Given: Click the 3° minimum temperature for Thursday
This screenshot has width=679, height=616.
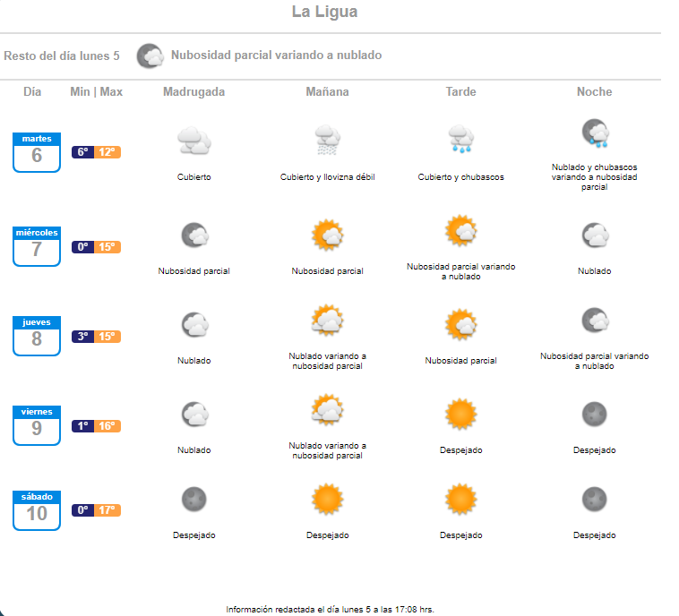Looking at the screenshot, I should coord(82,337).
